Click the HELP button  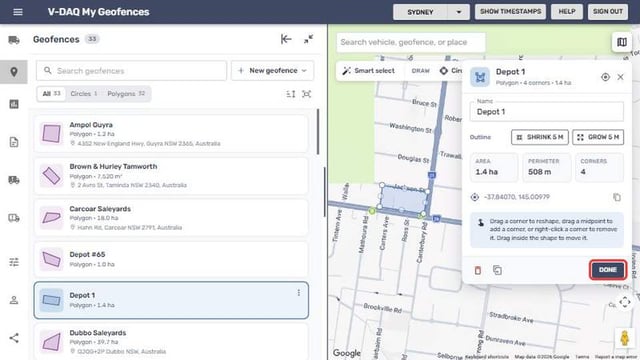(x=567, y=11)
